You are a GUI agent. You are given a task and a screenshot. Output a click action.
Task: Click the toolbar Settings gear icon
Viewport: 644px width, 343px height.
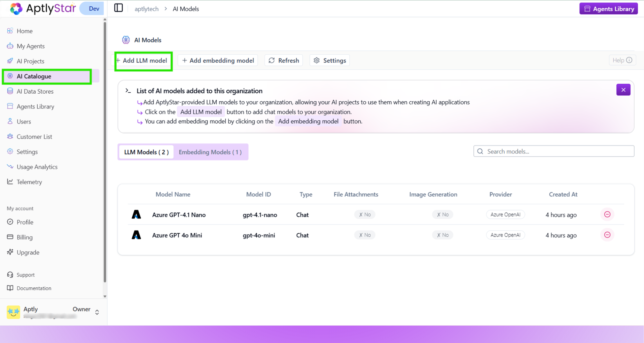point(317,60)
